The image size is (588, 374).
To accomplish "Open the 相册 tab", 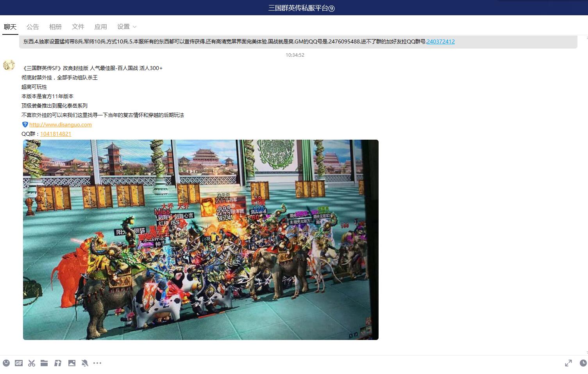I will coord(55,27).
